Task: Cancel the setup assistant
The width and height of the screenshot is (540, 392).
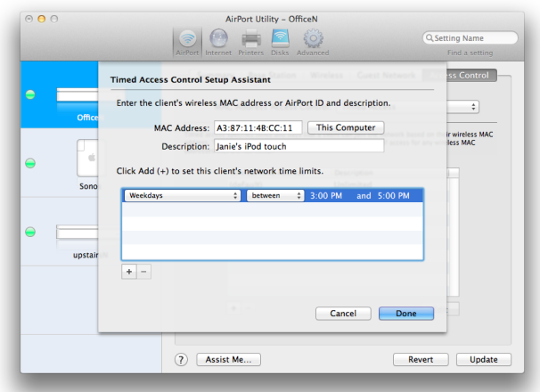Action: (343, 314)
